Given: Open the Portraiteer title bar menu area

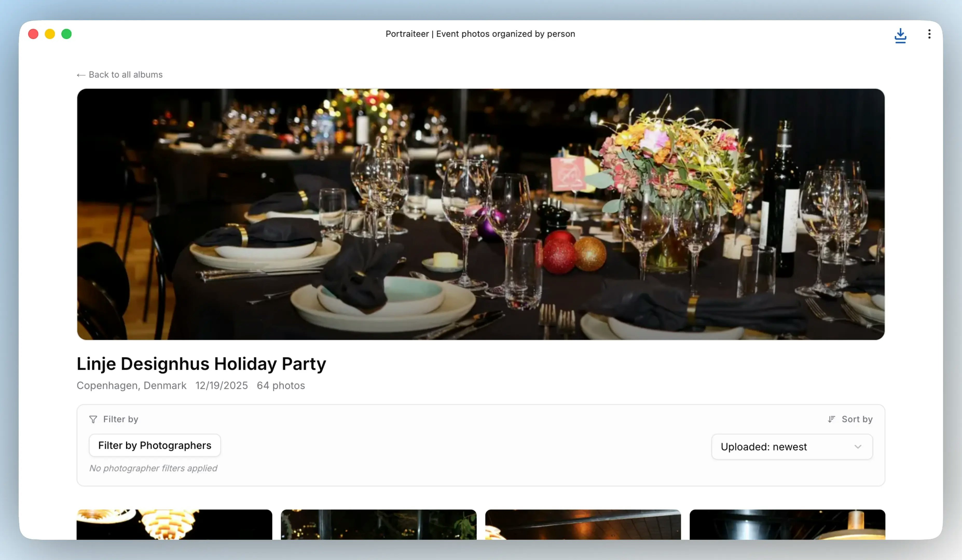Looking at the screenshot, I should (480, 34).
